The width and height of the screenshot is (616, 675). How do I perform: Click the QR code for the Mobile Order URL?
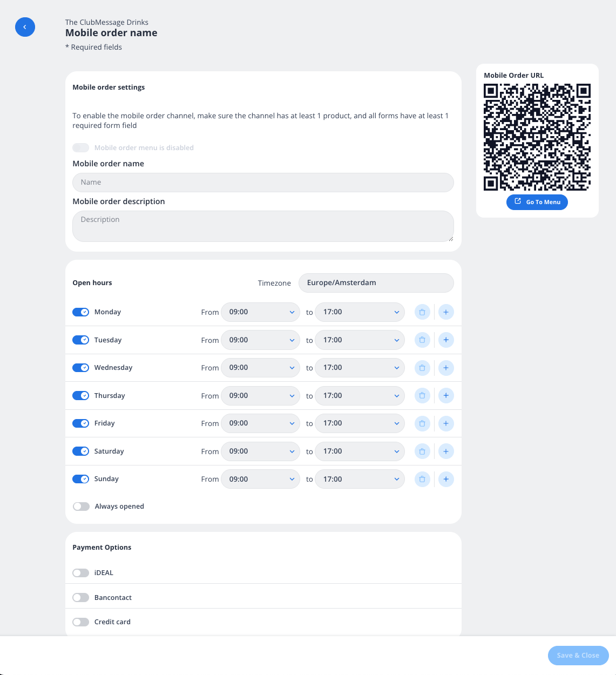tap(537, 137)
